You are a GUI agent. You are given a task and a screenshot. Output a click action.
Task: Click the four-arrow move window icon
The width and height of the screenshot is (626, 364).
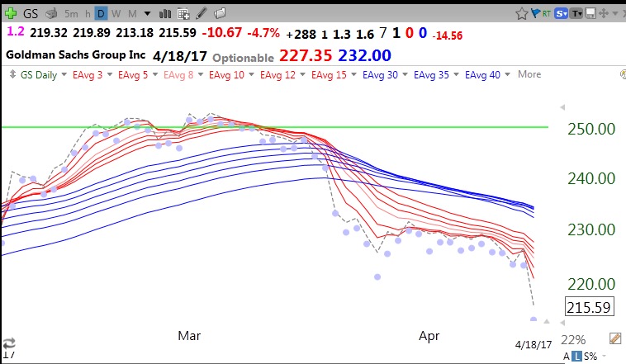pyautogui.click(x=603, y=13)
